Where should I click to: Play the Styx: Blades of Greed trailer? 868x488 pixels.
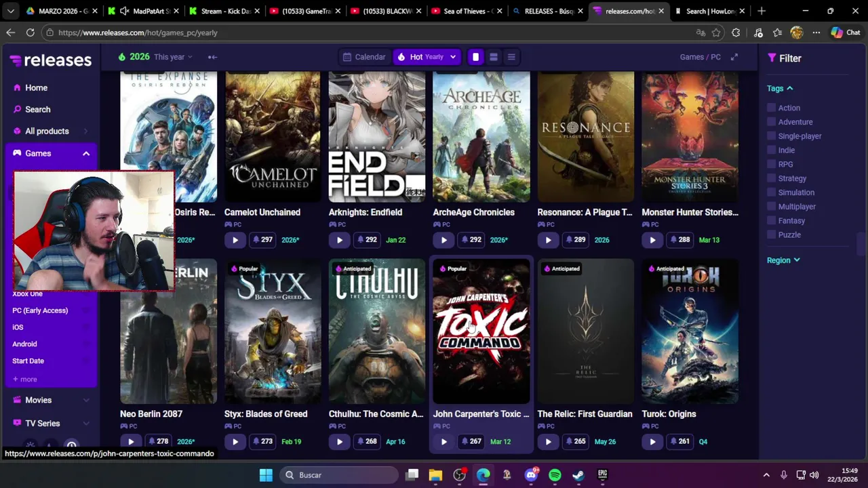[235, 442]
